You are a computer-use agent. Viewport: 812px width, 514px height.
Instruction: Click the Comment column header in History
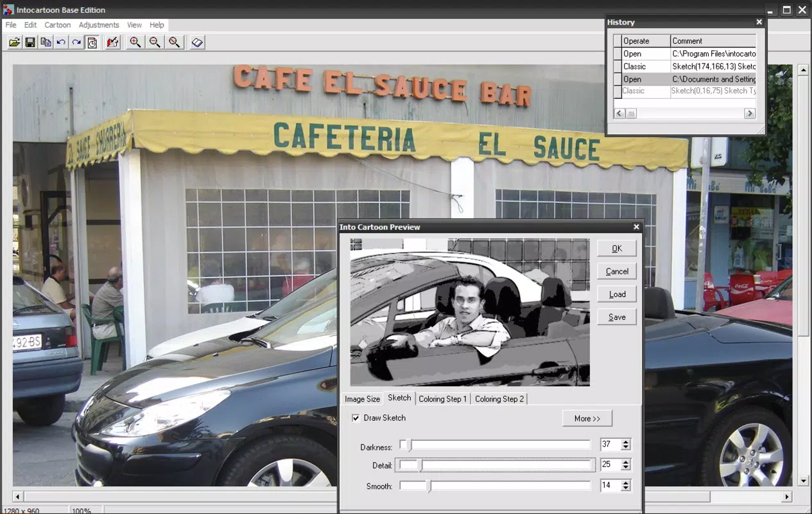tap(713, 41)
